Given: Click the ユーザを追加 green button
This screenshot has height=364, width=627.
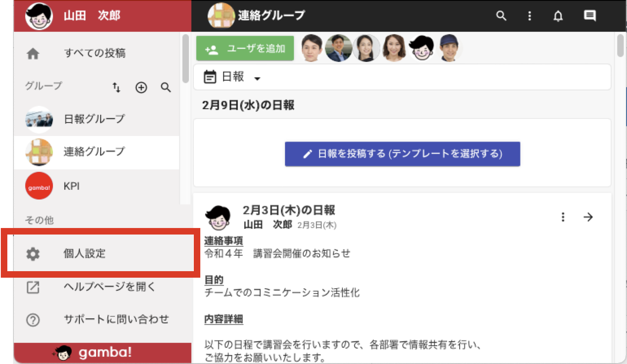Looking at the screenshot, I should pos(245,49).
